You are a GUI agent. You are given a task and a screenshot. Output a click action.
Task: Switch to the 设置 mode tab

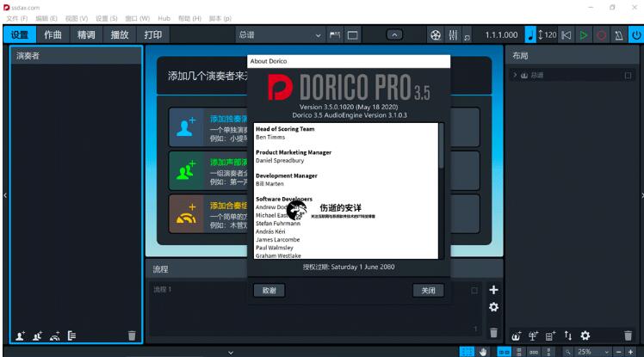click(x=20, y=35)
